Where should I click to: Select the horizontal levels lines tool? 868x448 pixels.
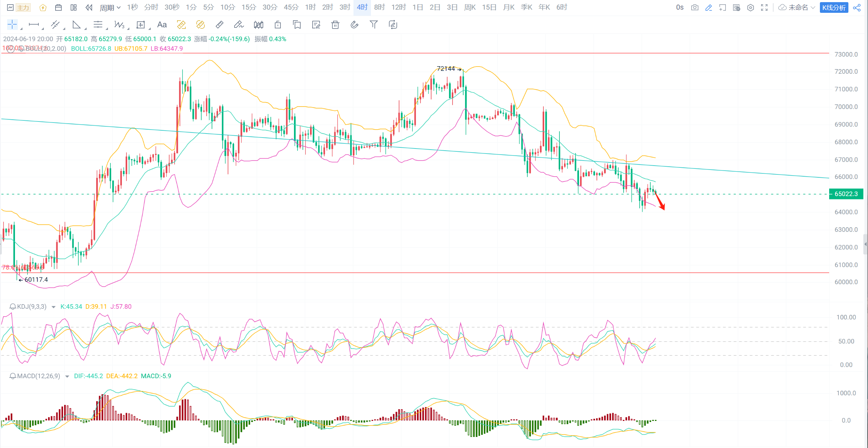click(x=98, y=25)
